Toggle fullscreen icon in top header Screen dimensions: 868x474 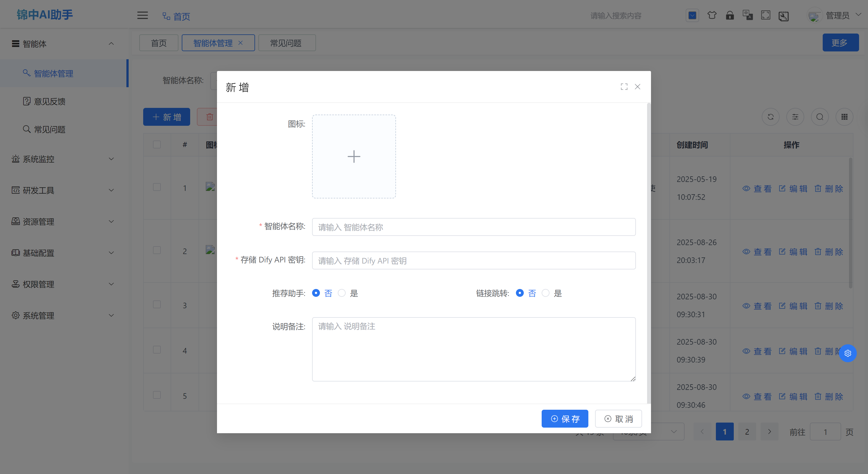click(x=766, y=15)
